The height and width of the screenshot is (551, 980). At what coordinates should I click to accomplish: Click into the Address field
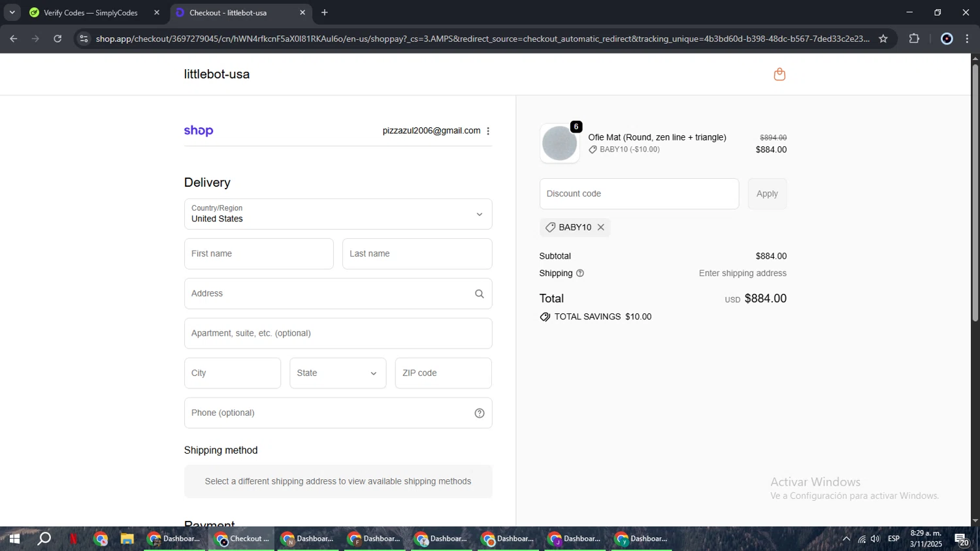click(338, 294)
